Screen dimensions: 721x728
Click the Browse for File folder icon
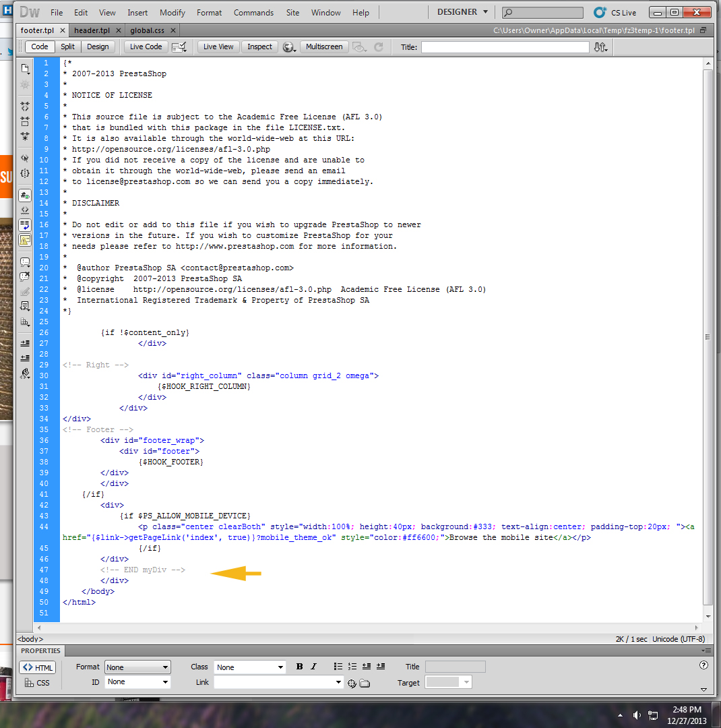click(365, 684)
